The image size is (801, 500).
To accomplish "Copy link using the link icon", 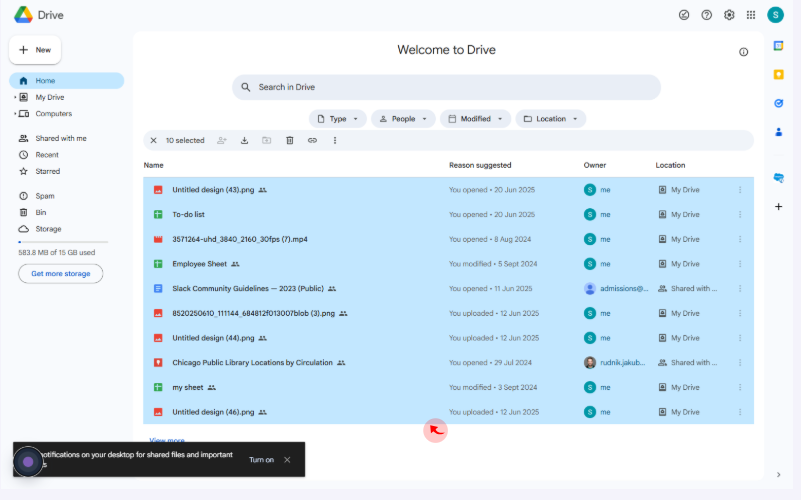I will pyautogui.click(x=312, y=140).
